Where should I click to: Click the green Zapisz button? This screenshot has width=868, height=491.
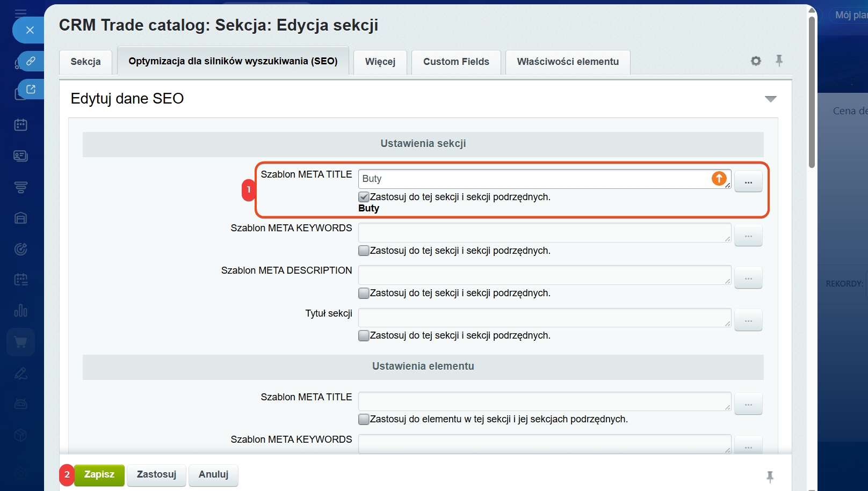[99, 475]
